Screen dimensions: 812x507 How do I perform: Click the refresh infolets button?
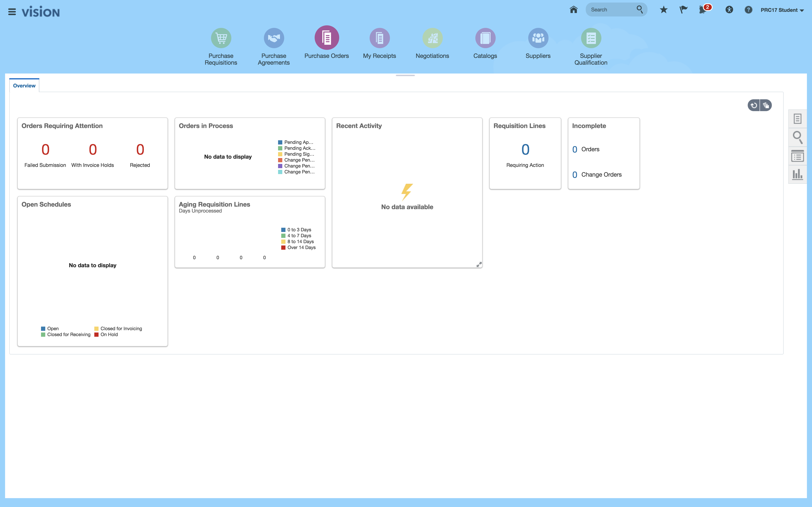754,105
